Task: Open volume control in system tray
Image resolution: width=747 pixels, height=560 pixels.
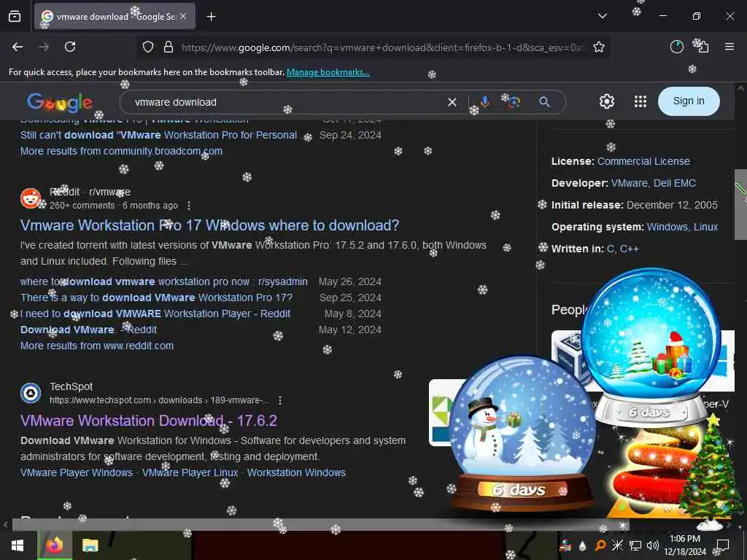Action: click(x=653, y=545)
